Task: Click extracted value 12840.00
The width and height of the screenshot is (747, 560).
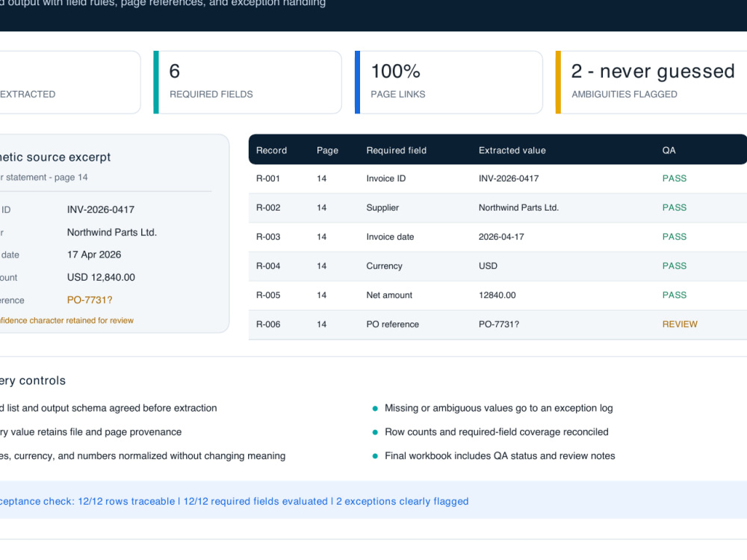Action: 497,295
